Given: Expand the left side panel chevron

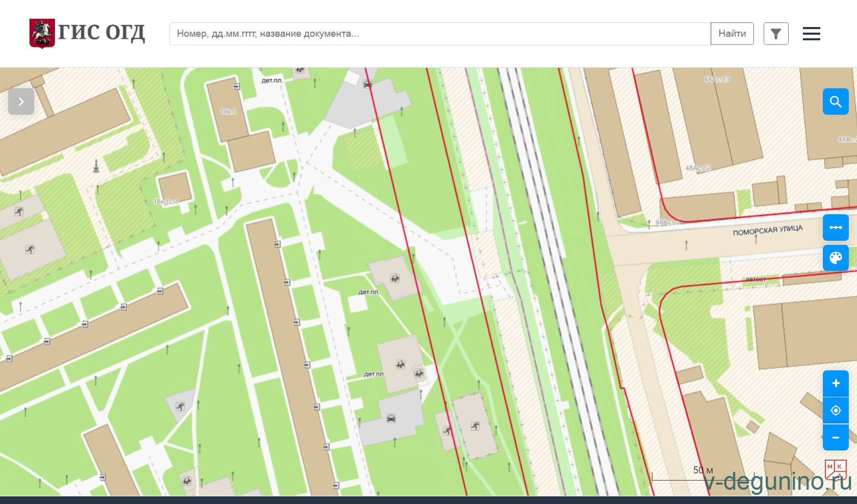Looking at the screenshot, I should (21, 102).
